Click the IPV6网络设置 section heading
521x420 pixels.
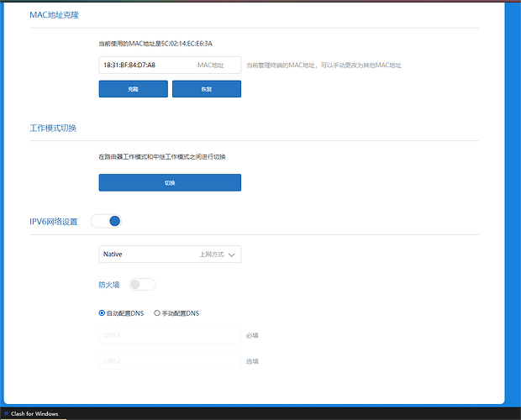point(54,222)
